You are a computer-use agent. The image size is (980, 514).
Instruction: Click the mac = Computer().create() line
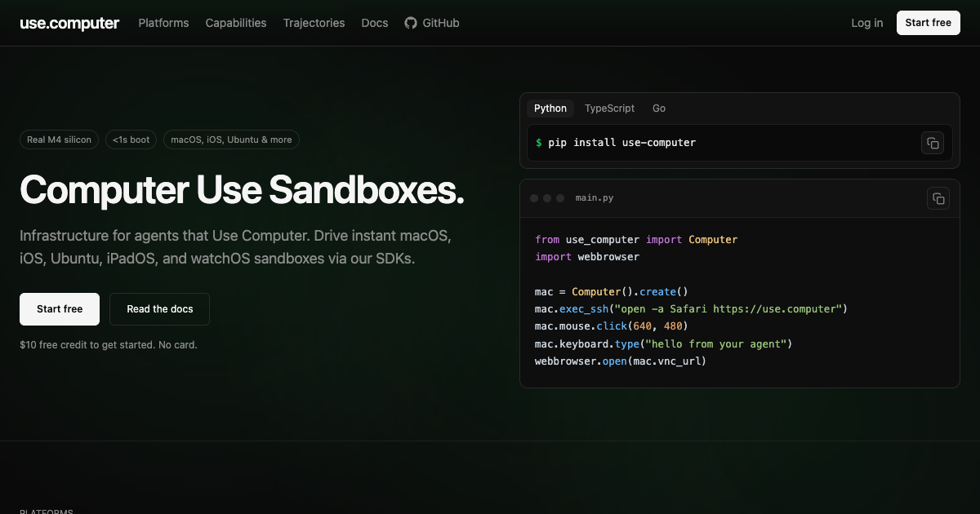point(612,292)
